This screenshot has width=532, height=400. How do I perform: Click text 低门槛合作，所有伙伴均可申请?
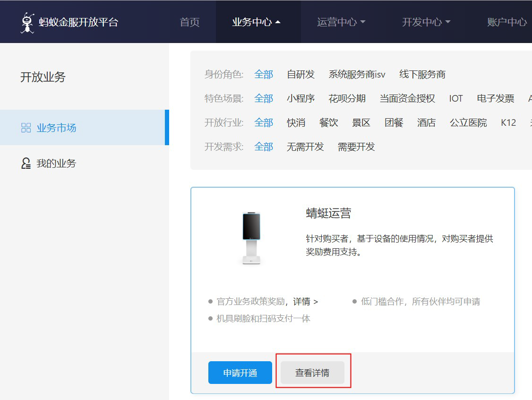(420, 302)
